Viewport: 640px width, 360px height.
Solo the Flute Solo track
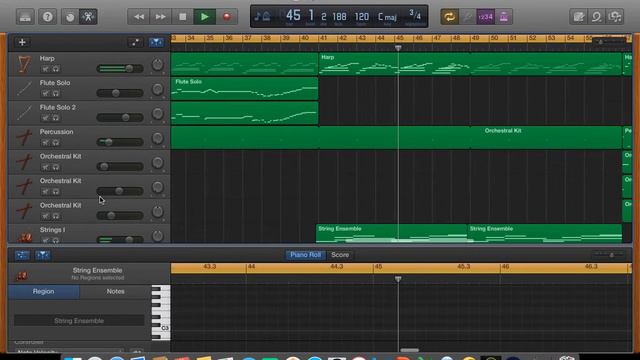[56, 93]
